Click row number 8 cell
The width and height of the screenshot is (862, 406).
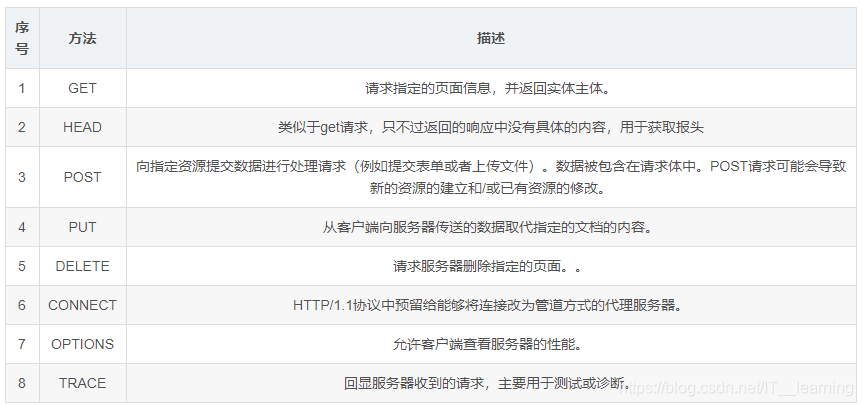coord(22,383)
